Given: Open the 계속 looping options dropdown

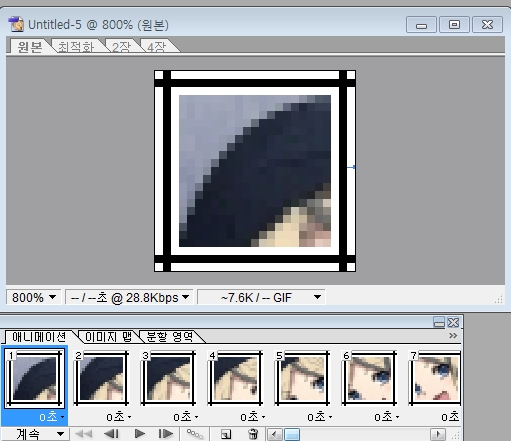Looking at the screenshot, I should pyautogui.click(x=35, y=434).
